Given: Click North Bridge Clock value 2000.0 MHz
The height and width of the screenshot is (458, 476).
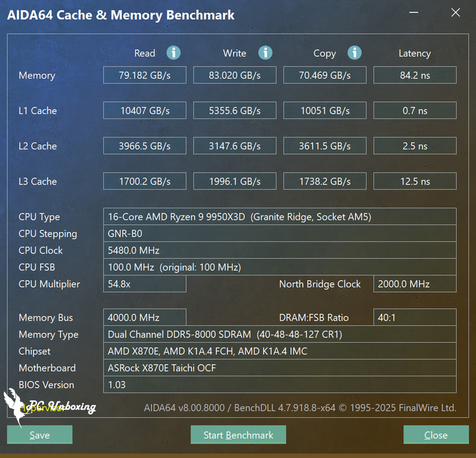Looking at the screenshot, I should (415, 284).
